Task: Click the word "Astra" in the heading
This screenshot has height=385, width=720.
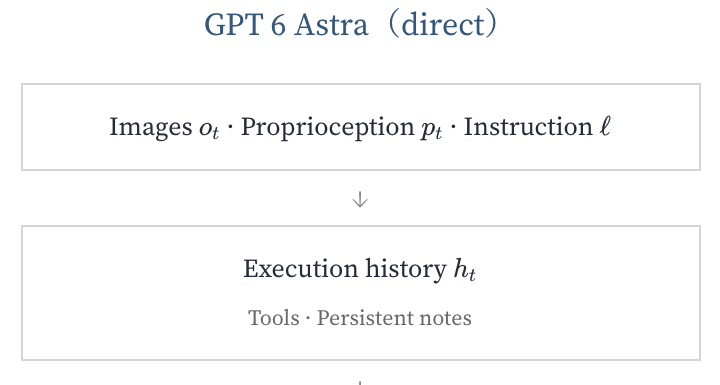Action: (331, 25)
